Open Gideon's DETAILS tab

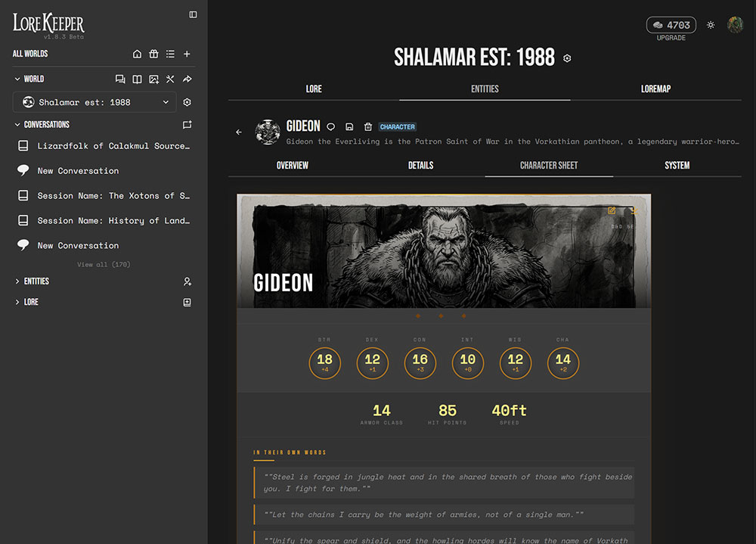[421, 165]
